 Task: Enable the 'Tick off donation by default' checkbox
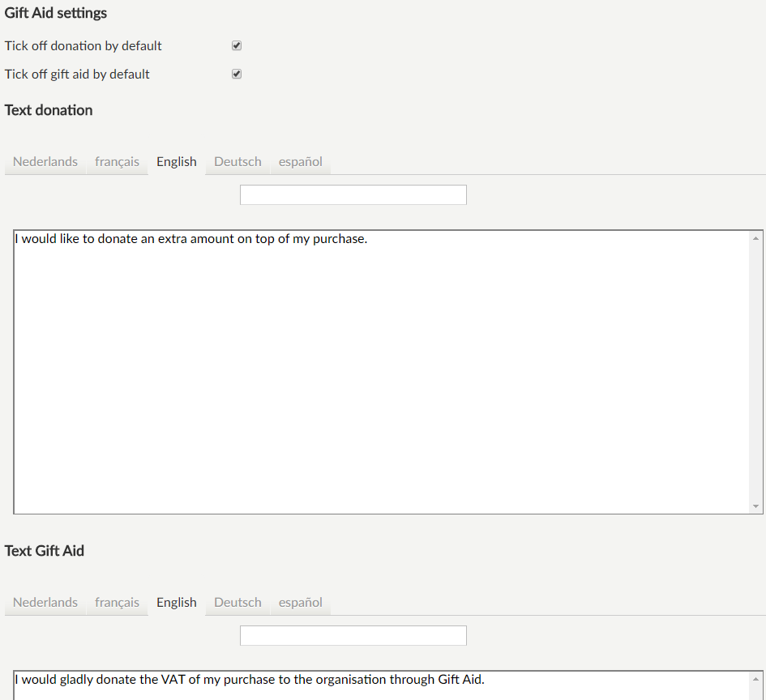tap(236, 45)
